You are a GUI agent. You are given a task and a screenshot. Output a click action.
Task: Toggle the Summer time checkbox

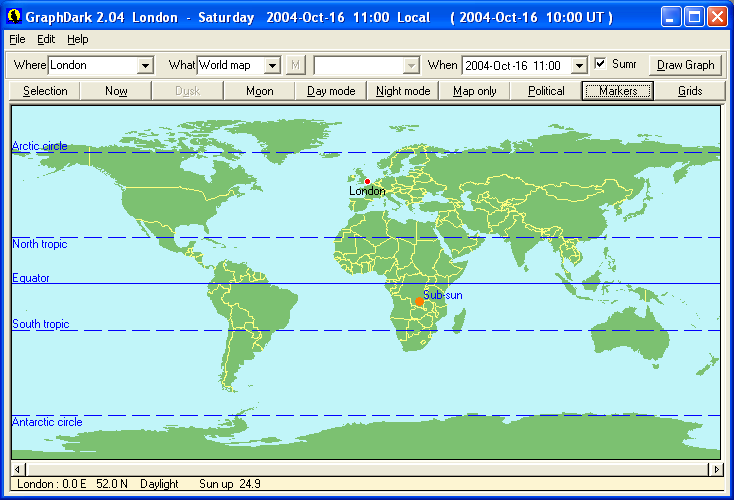click(x=600, y=64)
